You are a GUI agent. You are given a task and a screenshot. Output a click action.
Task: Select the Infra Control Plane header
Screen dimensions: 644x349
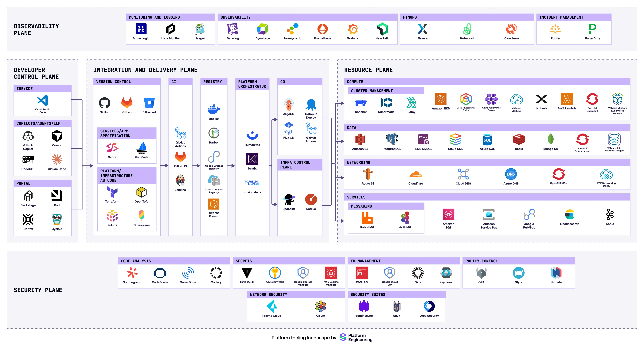coord(295,165)
